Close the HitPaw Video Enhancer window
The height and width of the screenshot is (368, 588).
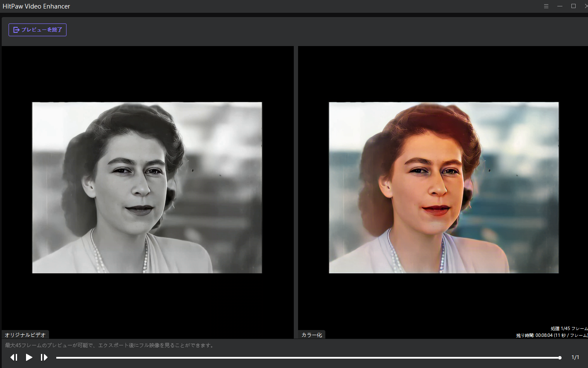click(x=586, y=6)
